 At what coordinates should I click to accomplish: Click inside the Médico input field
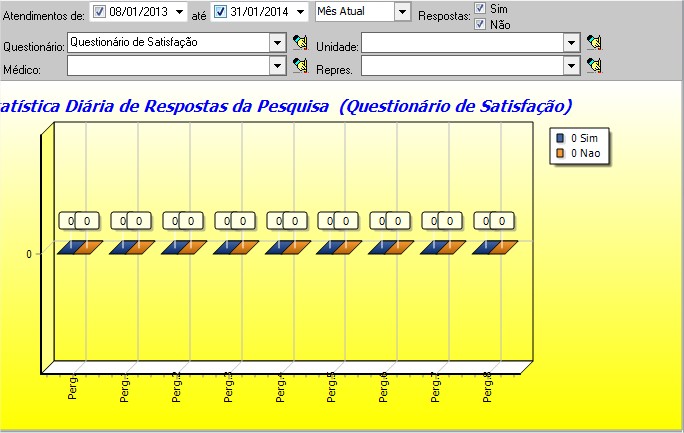coord(168,65)
